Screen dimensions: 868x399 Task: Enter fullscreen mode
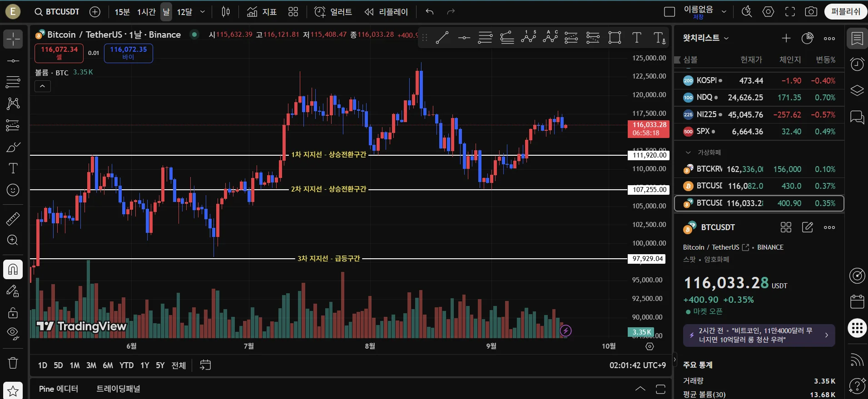click(790, 12)
